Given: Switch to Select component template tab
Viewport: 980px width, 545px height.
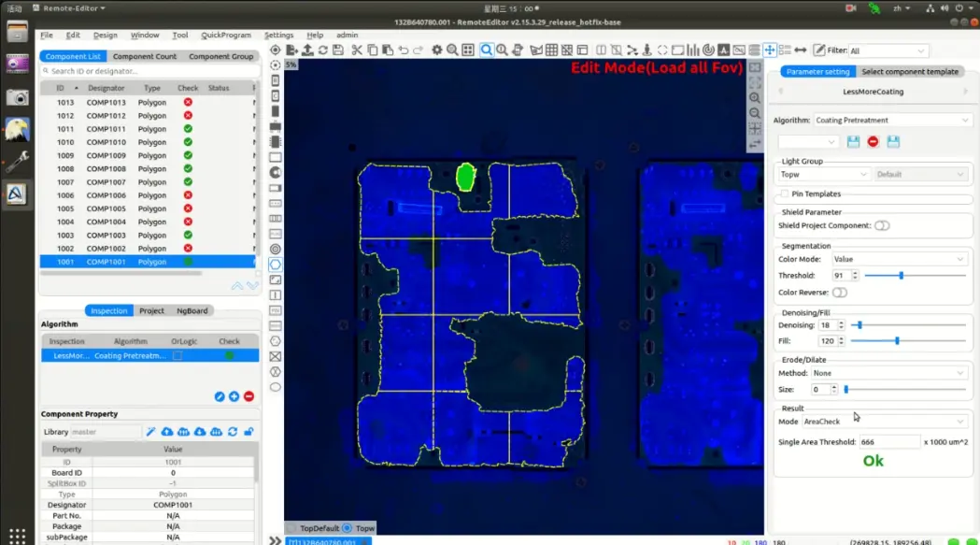Looking at the screenshot, I should pos(909,72).
